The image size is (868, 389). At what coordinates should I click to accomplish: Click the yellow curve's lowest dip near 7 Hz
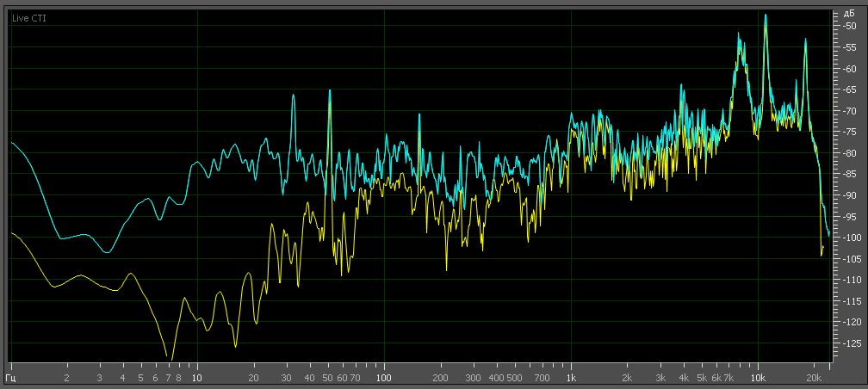tap(170, 359)
